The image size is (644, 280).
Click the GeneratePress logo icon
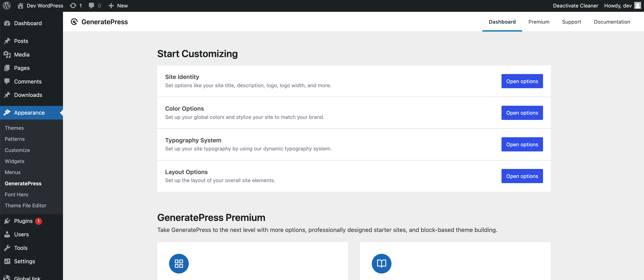click(x=74, y=22)
